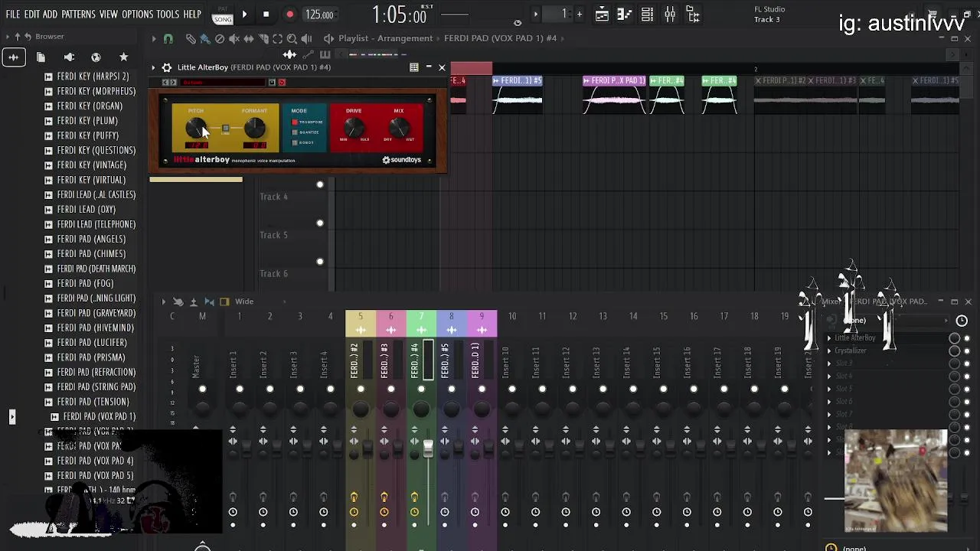Toggle the Link button between Pitch and Formant
980x551 pixels.
[x=225, y=129]
